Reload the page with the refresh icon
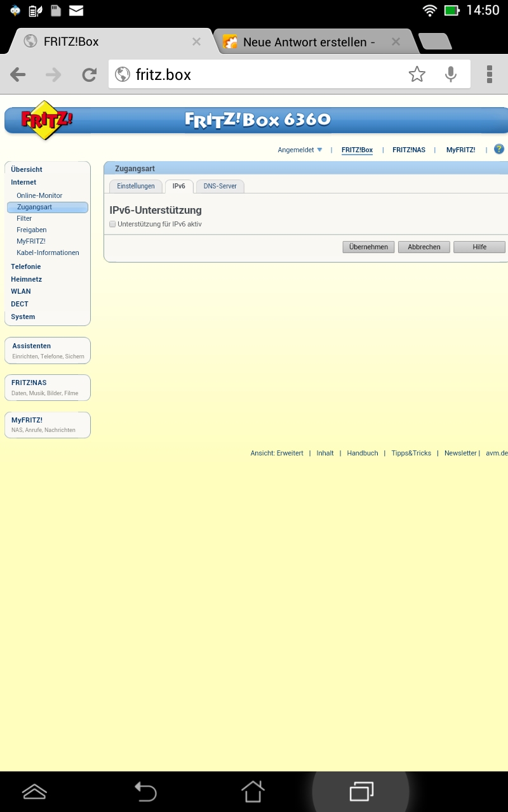508x812 pixels. (90, 75)
